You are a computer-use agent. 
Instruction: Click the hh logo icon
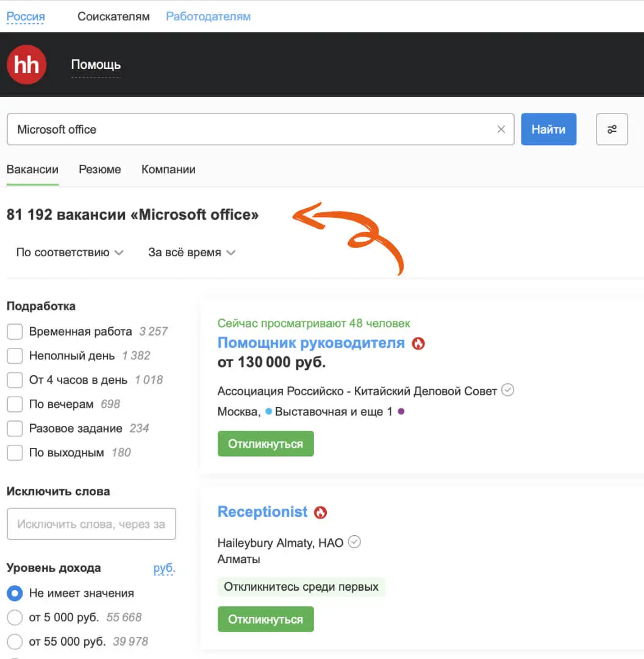click(x=26, y=65)
